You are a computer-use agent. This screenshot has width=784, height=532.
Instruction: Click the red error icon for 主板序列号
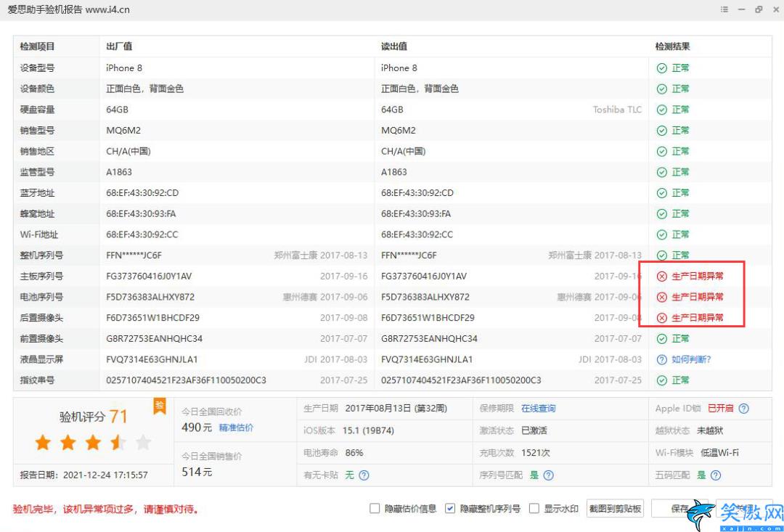pyautogui.click(x=662, y=276)
